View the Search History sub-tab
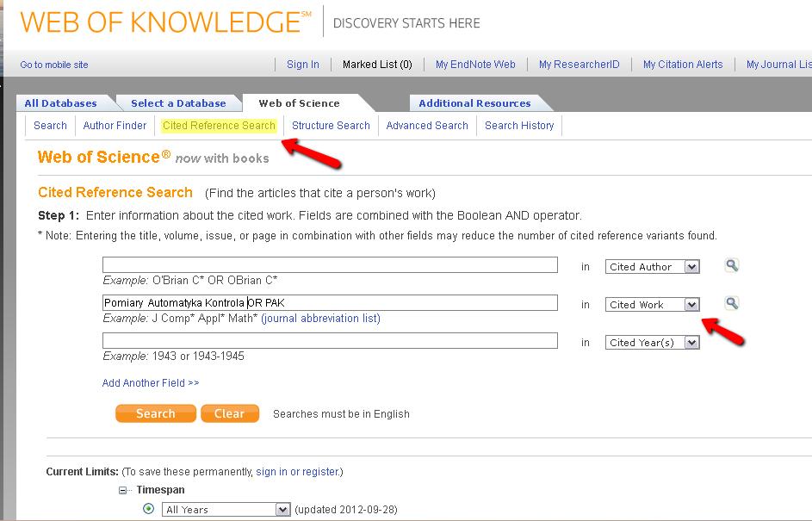The height and width of the screenshot is (521, 812). (519, 126)
